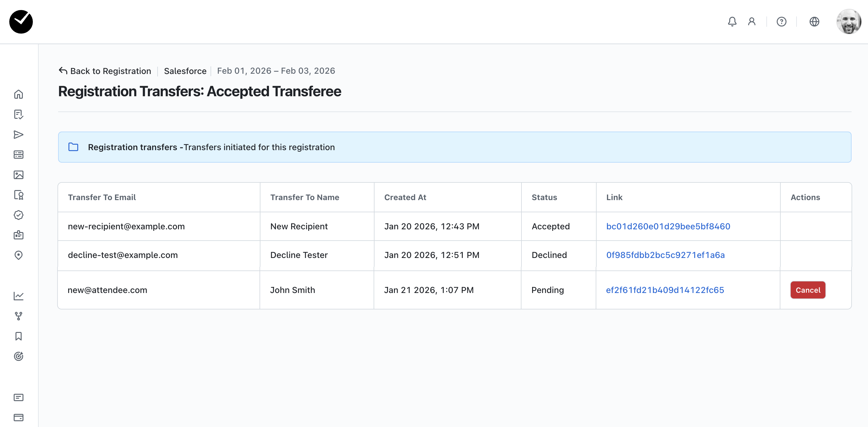Go to the home sidebar icon

click(x=19, y=94)
